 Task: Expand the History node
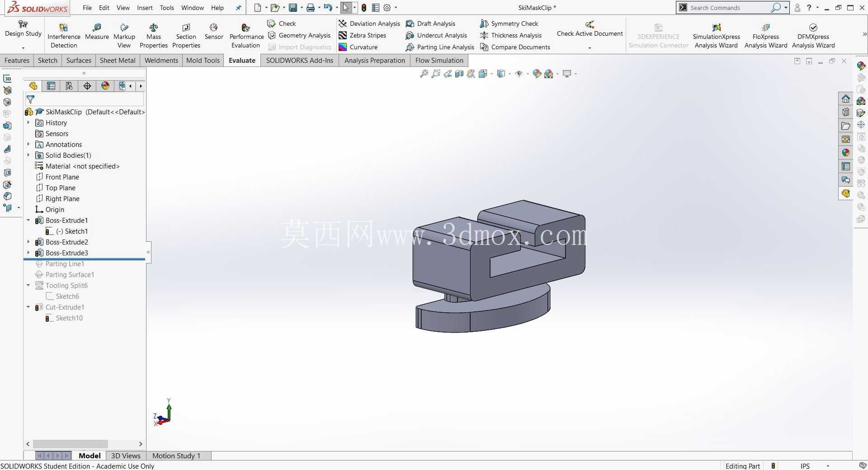coord(28,122)
